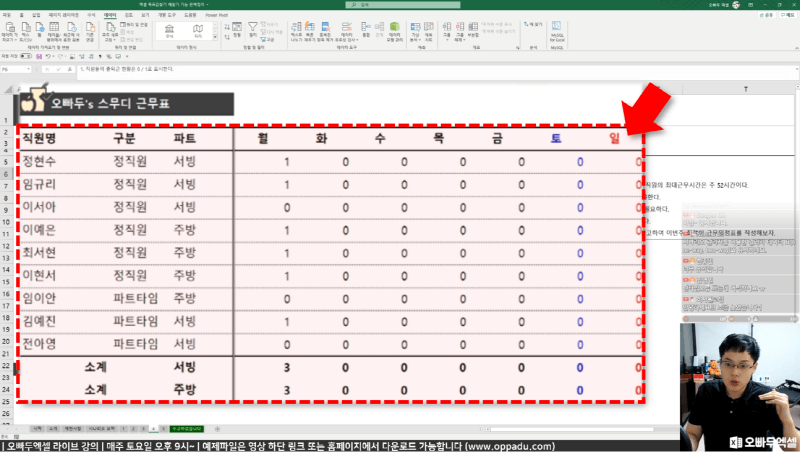Open Customize Quick Access Toolbar dropdown
This screenshot has width=800, height=452.
pyautogui.click(x=127, y=56)
